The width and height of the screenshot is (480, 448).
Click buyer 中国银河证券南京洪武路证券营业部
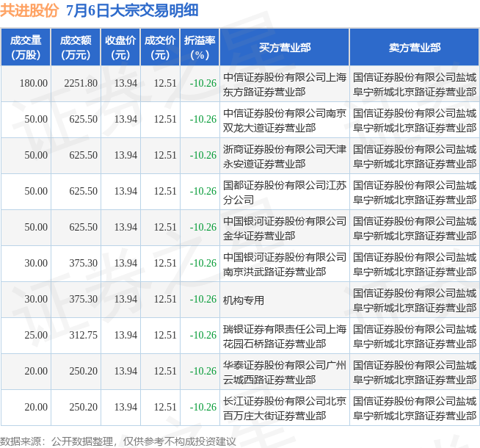click(284, 264)
